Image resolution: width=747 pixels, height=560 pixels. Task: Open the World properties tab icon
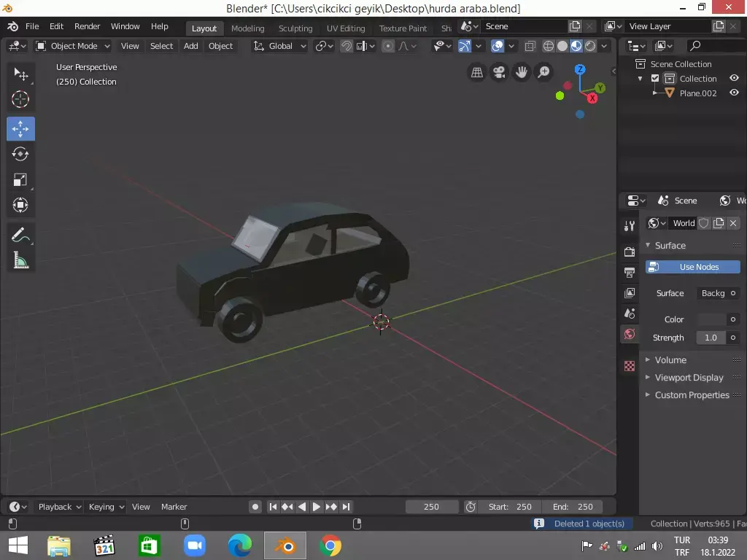click(630, 334)
